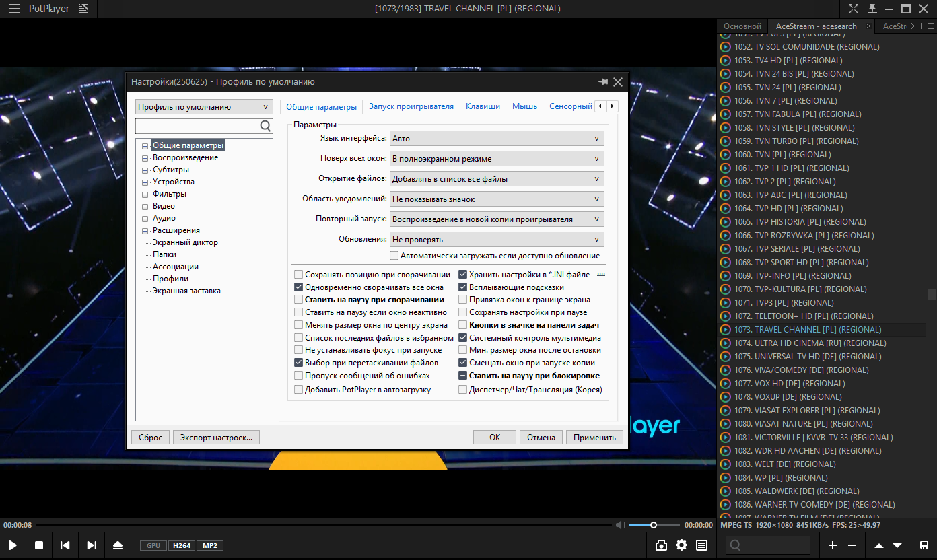Move playlist item up with arrow
The image size is (937, 560).
coord(879,545)
